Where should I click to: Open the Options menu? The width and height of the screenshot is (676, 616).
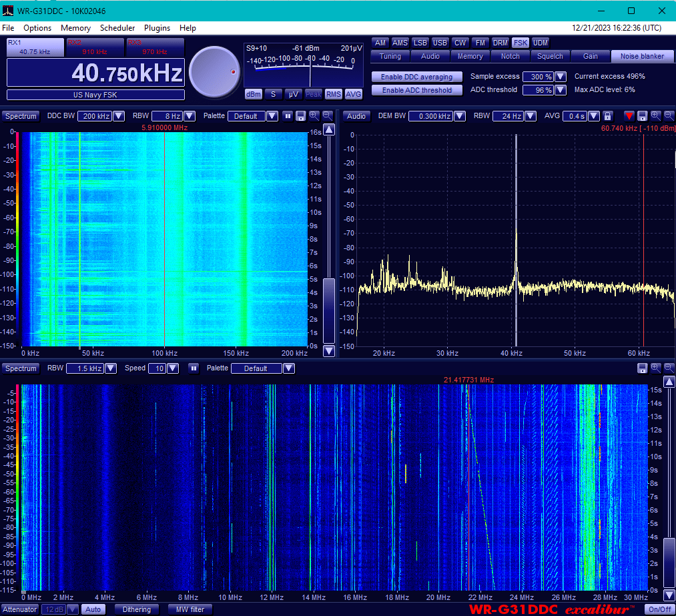coord(37,28)
